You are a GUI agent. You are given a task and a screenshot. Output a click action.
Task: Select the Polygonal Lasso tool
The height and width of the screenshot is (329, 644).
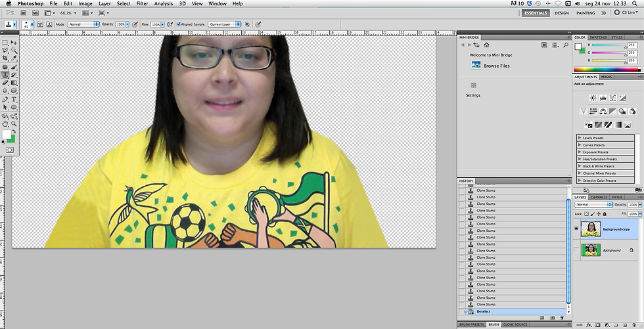5,51
